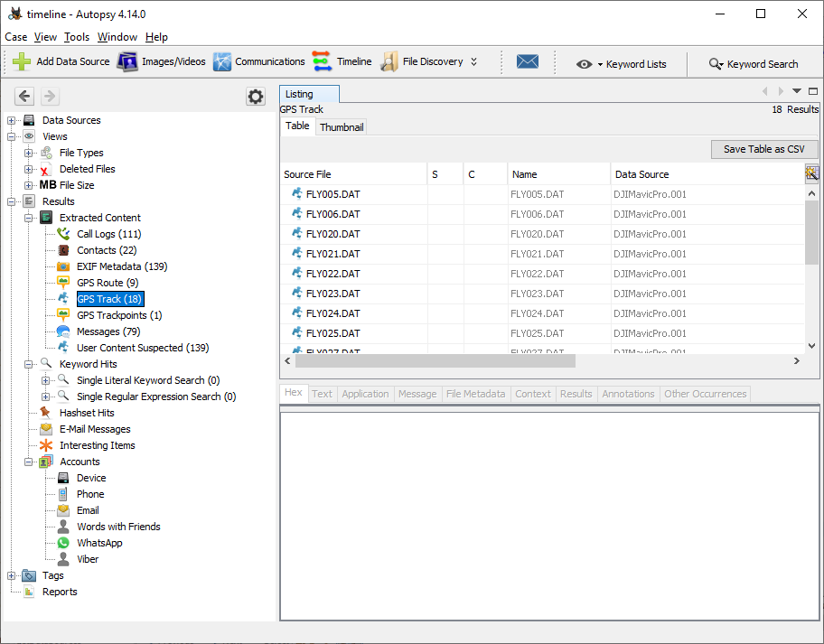Select the FLY021.DAT row in table
This screenshot has width=824, height=644.
(332, 254)
